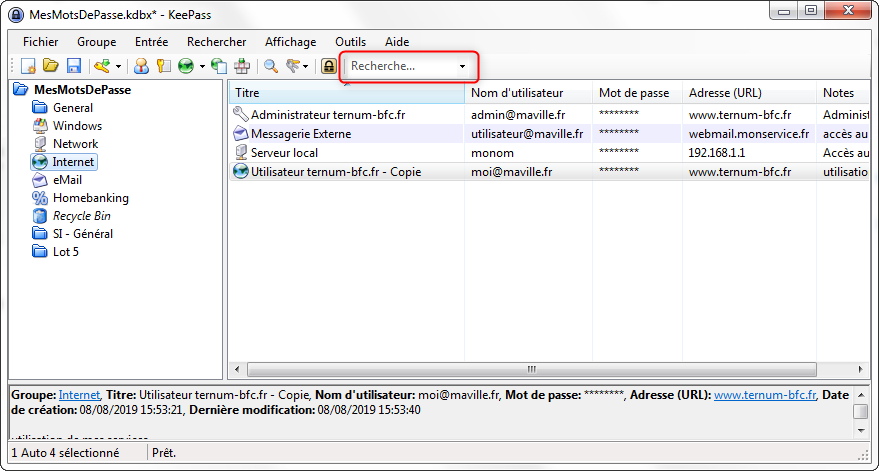Open the www.ternum-bfc.fr link in details pane
The height and width of the screenshot is (471, 879).
(765, 395)
